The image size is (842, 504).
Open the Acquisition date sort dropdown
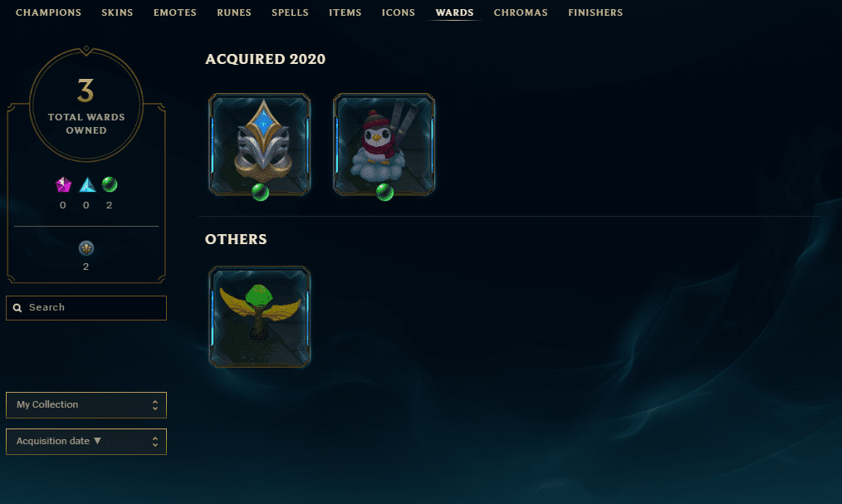click(x=86, y=441)
